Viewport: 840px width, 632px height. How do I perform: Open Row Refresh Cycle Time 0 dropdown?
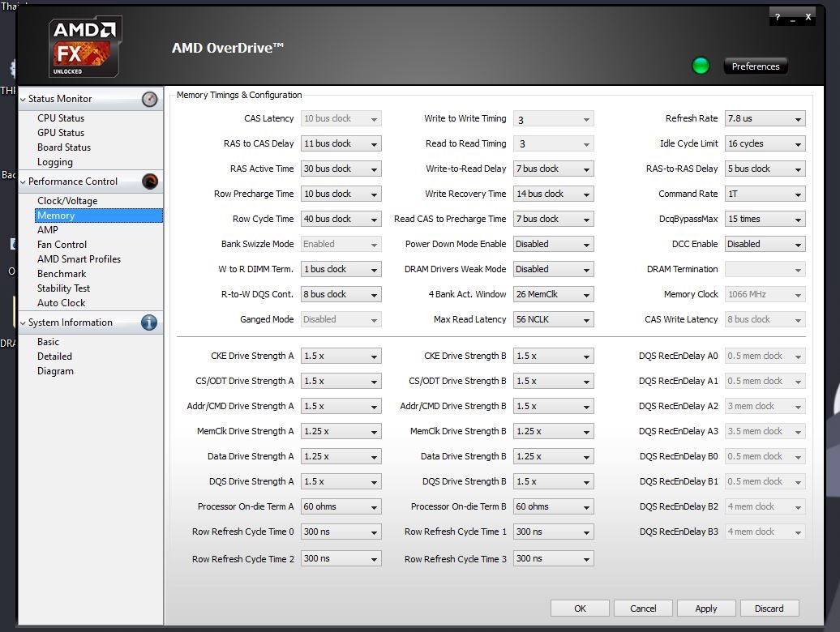tap(341, 532)
